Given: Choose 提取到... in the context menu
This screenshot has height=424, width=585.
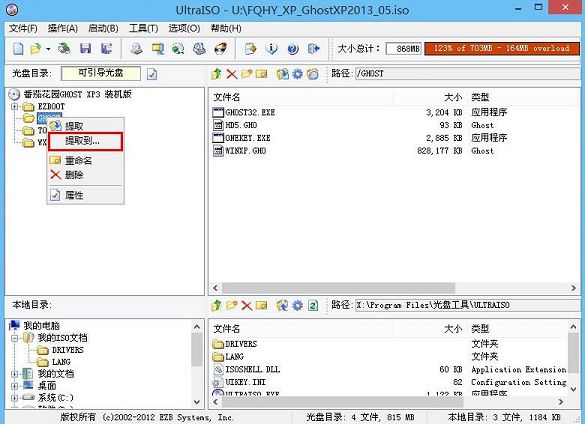Looking at the screenshot, I should (85, 141).
